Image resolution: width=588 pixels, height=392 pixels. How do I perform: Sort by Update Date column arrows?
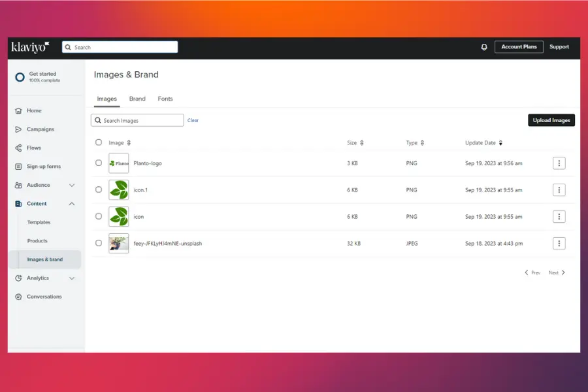(x=500, y=142)
